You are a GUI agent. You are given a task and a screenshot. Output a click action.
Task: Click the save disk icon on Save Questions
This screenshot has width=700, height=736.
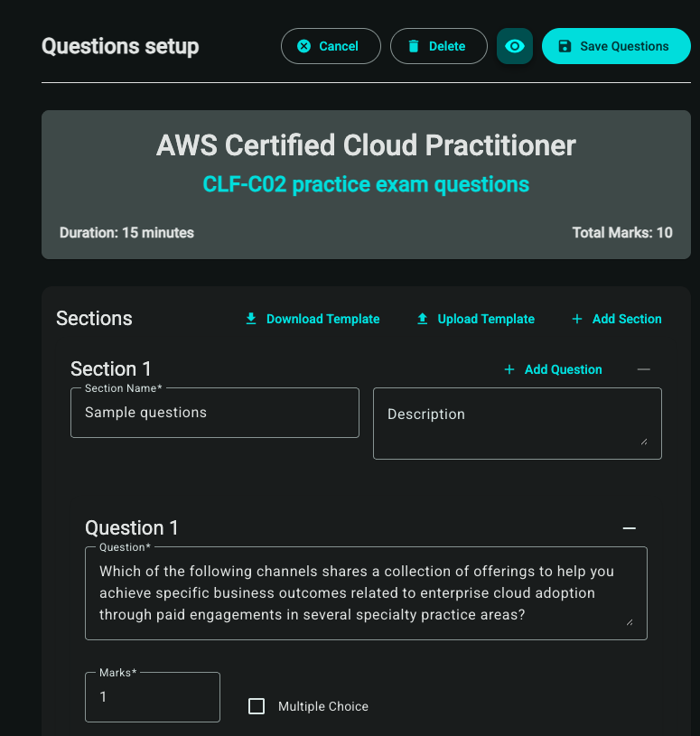[x=566, y=45]
